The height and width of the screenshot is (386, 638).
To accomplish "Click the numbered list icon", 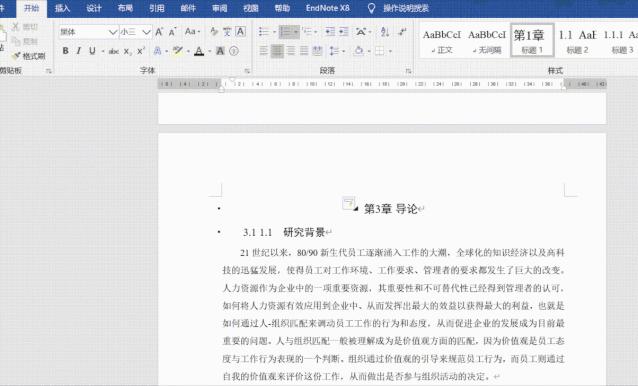I will (286, 32).
